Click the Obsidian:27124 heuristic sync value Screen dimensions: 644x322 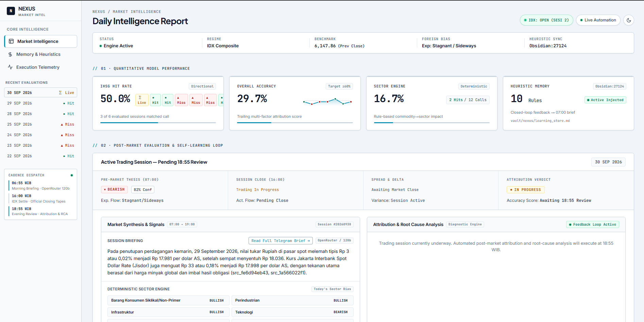pos(548,46)
